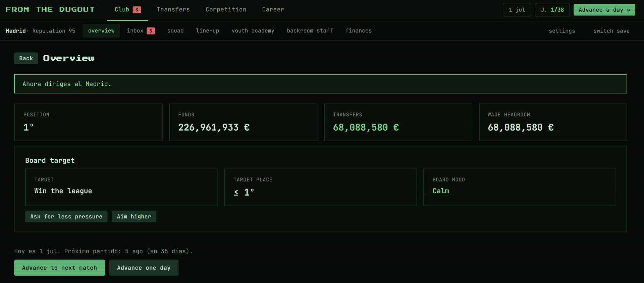Screen dimensions: 644x283
Task: Open the inbox sub-tab
Action: tap(141, 31)
